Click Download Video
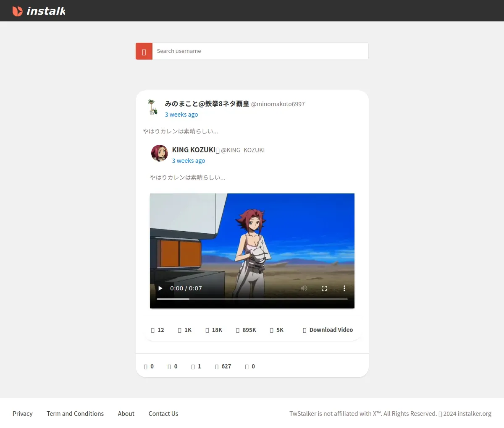The height and width of the screenshot is (428, 504). pos(328,330)
